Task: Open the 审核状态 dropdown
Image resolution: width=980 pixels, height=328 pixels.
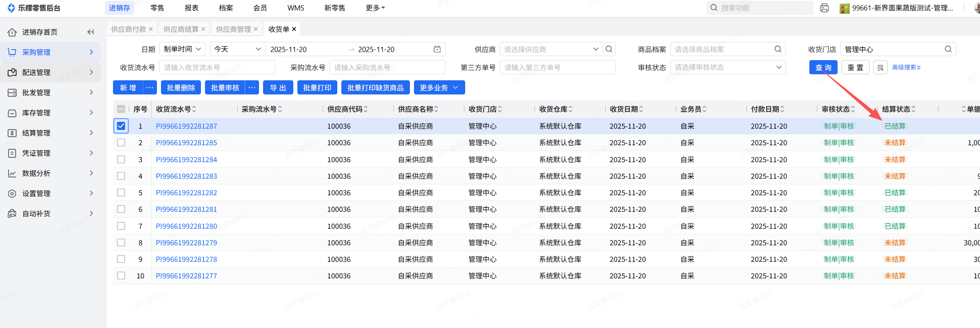Action: point(728,67)
